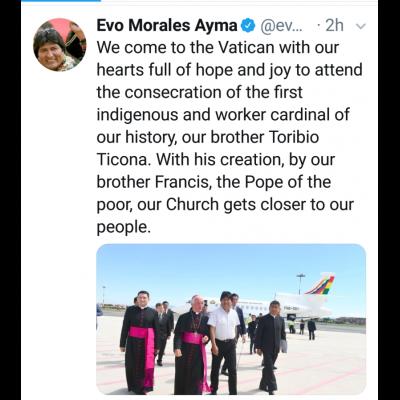Open the 2h tweet timestamp
The width and height of the screenshot is (400, 400).
(x=334, y=26)
